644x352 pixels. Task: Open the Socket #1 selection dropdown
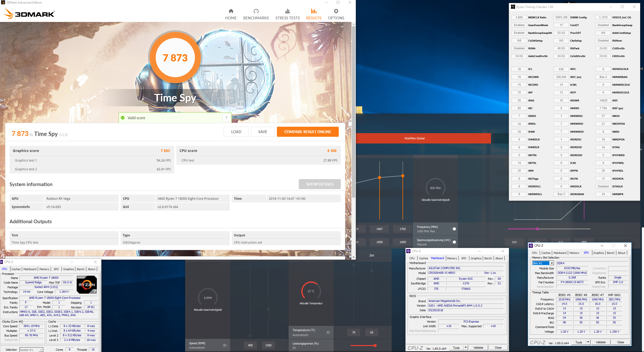(x=41, y=350)
